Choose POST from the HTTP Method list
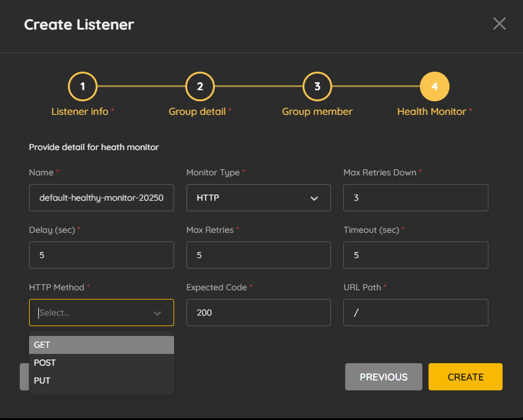523x420 pixels. pyautogui.click(x=101, y=363)
